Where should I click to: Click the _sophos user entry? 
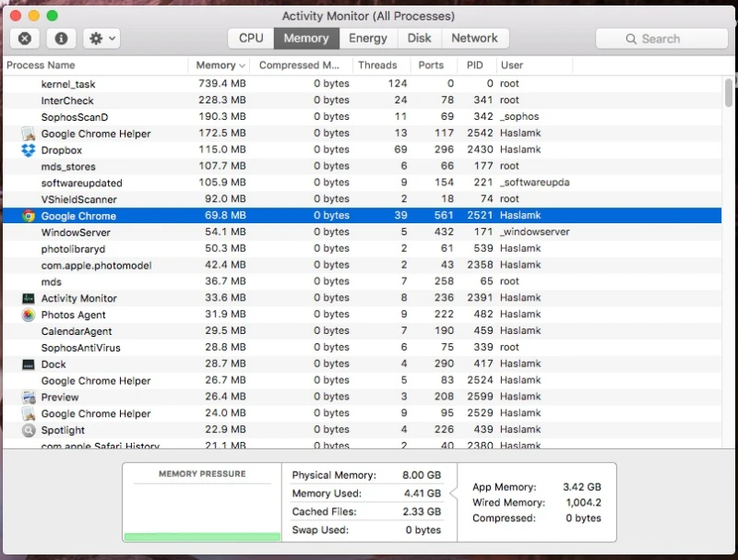519,116
